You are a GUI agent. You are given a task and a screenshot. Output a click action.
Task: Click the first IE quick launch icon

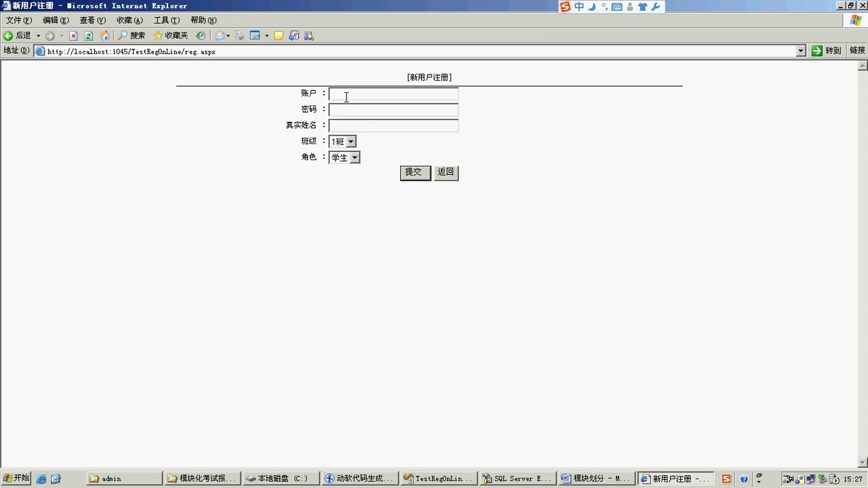coord(41,479)
